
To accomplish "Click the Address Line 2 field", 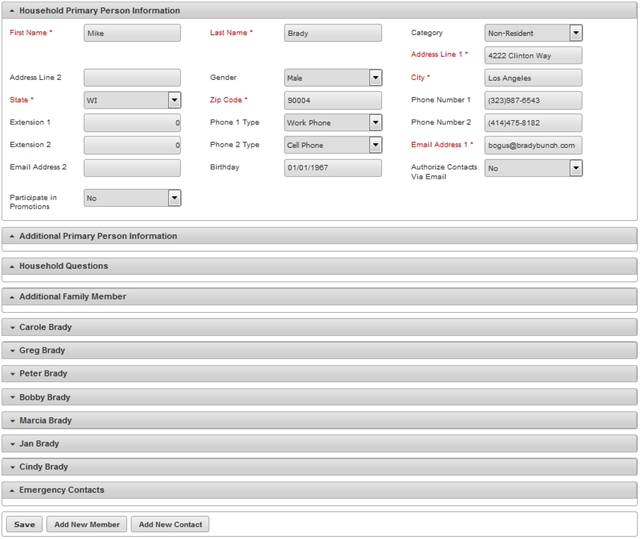I will coord(132,78).
